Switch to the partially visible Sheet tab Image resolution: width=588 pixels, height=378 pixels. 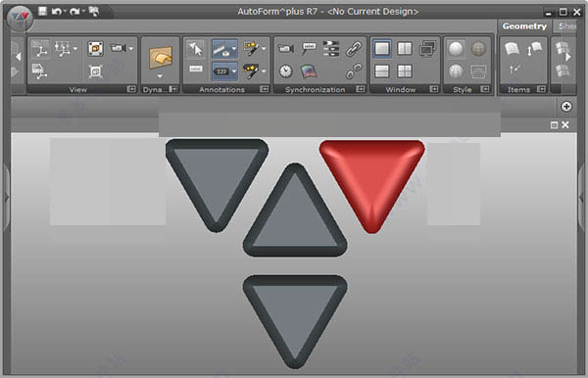(566, 26)
